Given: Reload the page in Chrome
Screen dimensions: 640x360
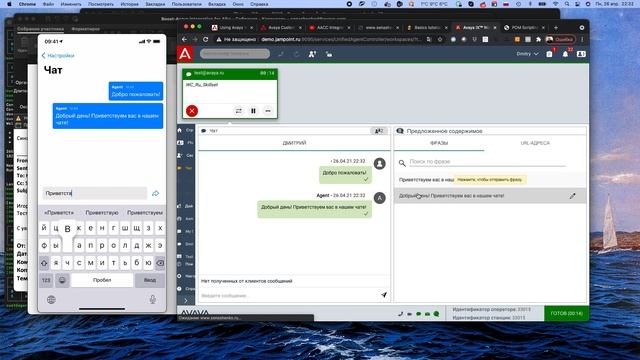Looking at the screenshot, I should [x=206, y=39].
